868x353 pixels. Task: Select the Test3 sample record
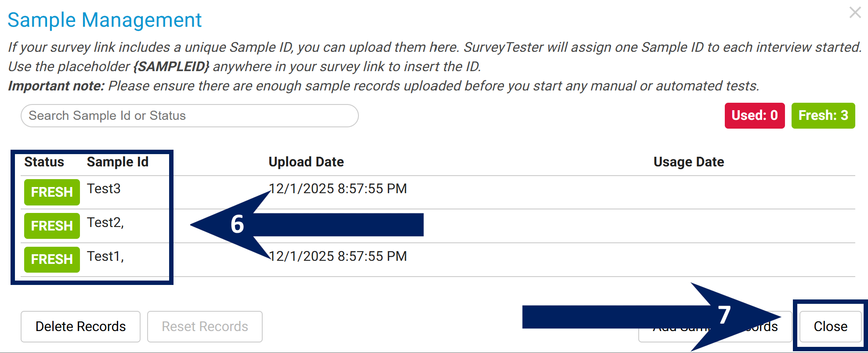[104, 189]
